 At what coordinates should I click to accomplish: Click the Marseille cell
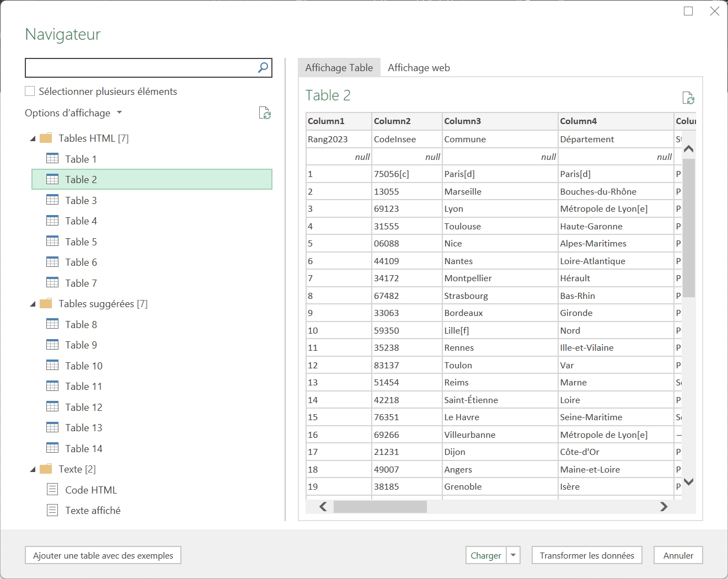pos(500,191)
